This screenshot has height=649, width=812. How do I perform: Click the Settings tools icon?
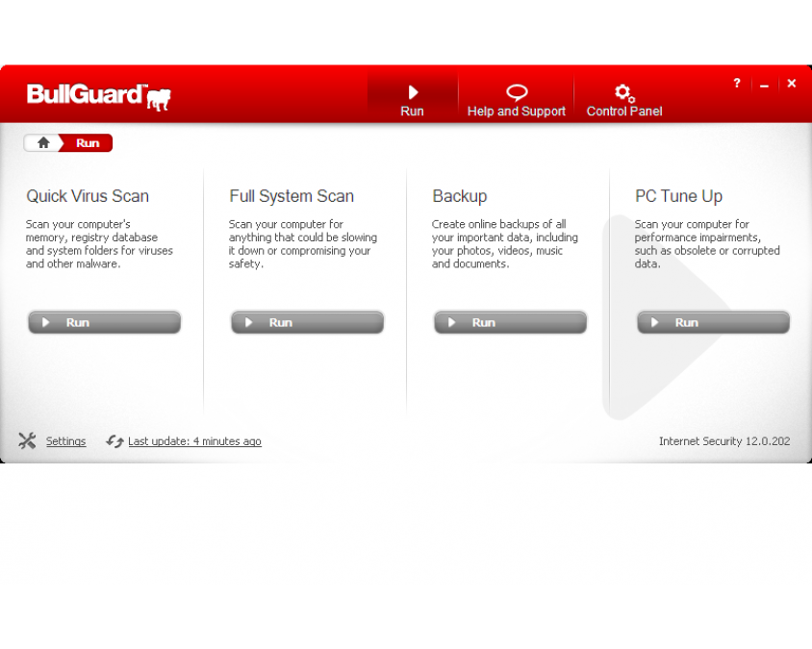point(27,441)
